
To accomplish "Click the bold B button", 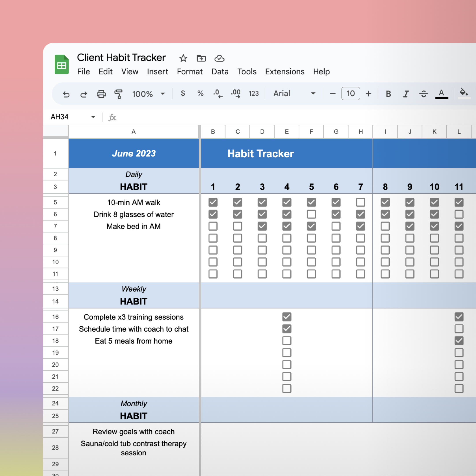I will [388, 94].
